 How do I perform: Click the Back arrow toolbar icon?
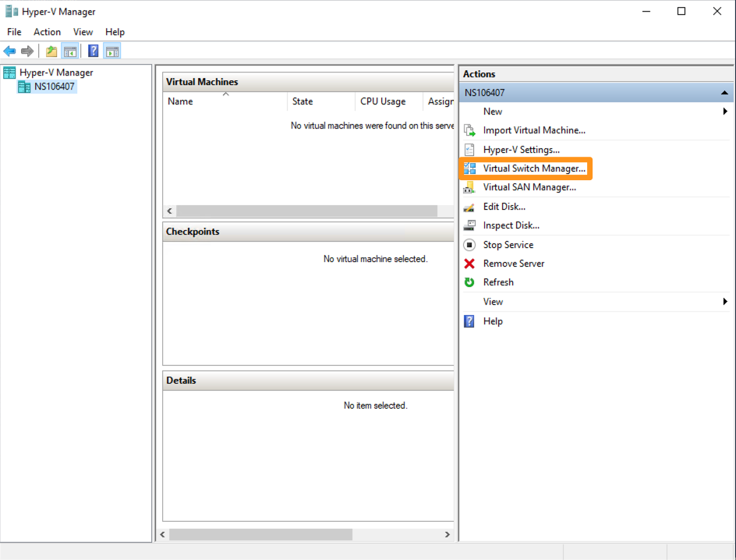tap(9, 51)
